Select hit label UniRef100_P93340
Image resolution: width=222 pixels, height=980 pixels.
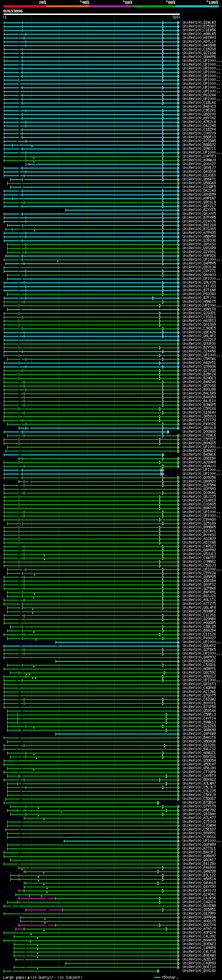pyautogui.click(x=199, y=294)
